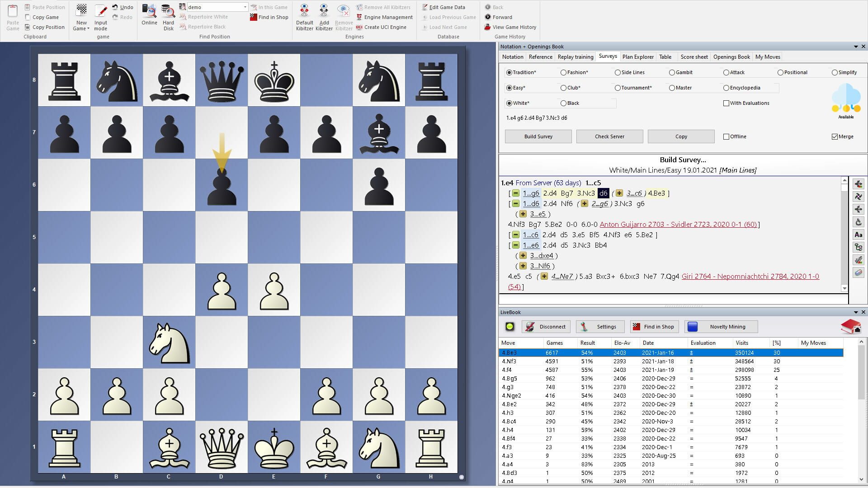Select the Fashion* radio button

563,72
